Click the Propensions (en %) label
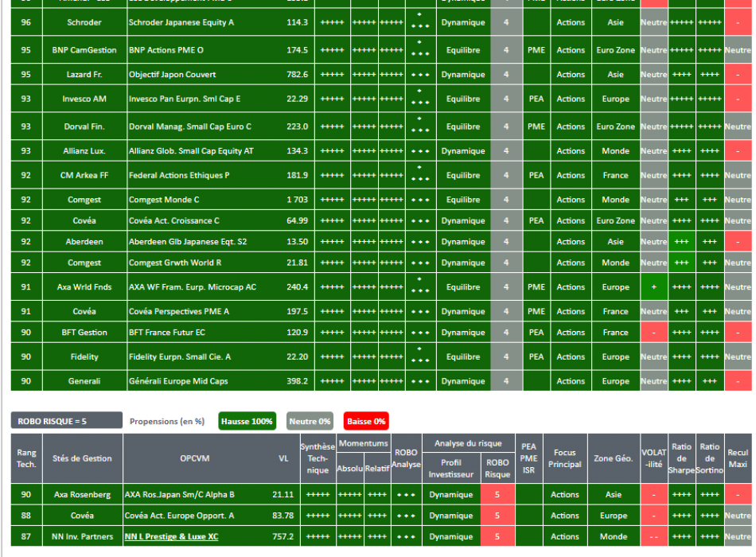Viewport: 756px width, 557px height. pyautogui.click(x=167, y=421)
